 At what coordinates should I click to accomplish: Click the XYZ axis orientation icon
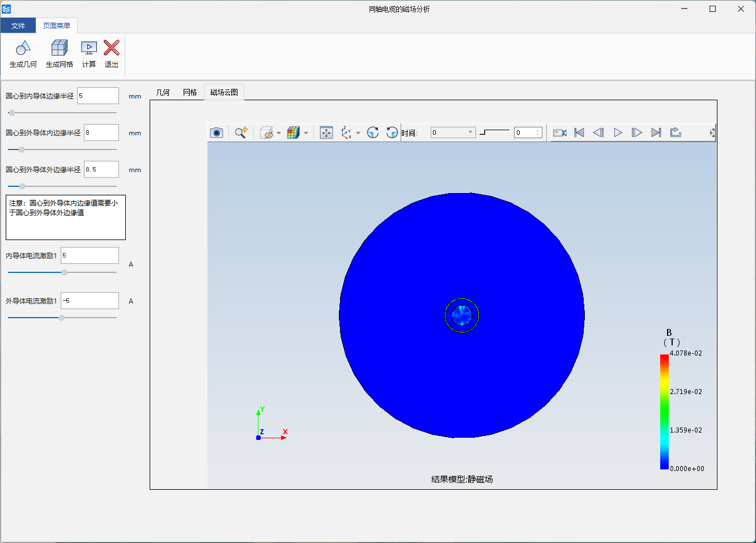346,132
